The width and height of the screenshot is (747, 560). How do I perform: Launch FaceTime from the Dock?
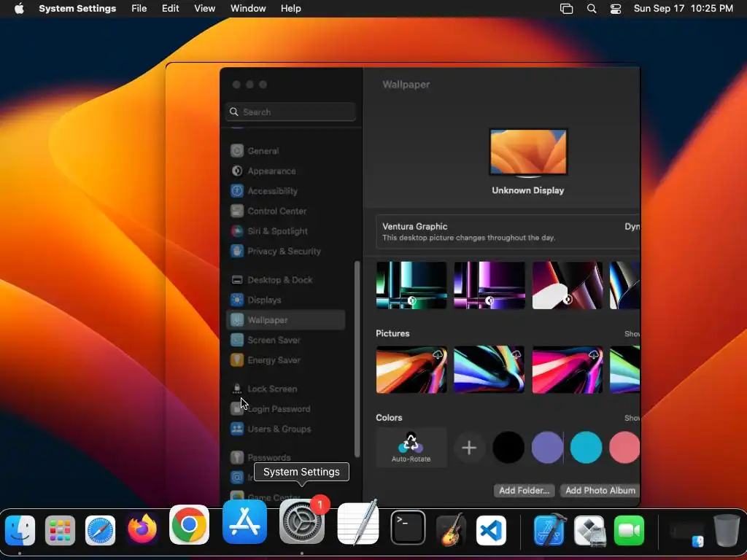(x=630, y=531)
